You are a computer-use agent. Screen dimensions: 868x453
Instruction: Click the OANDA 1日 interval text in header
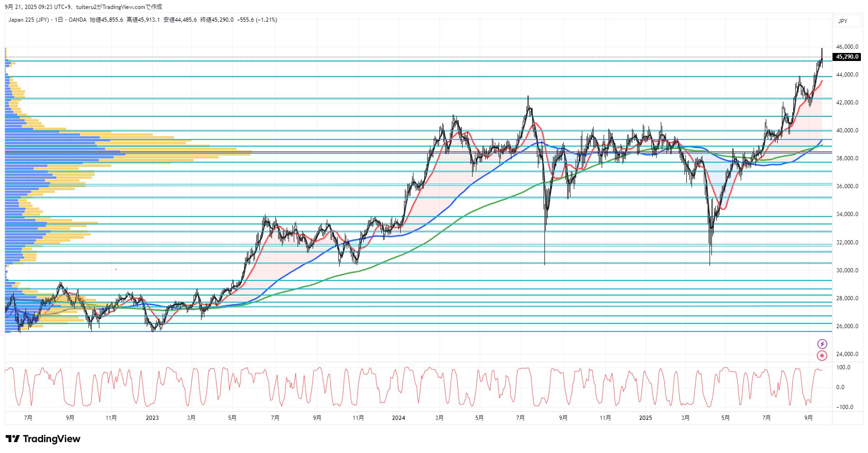pos(70,20)
